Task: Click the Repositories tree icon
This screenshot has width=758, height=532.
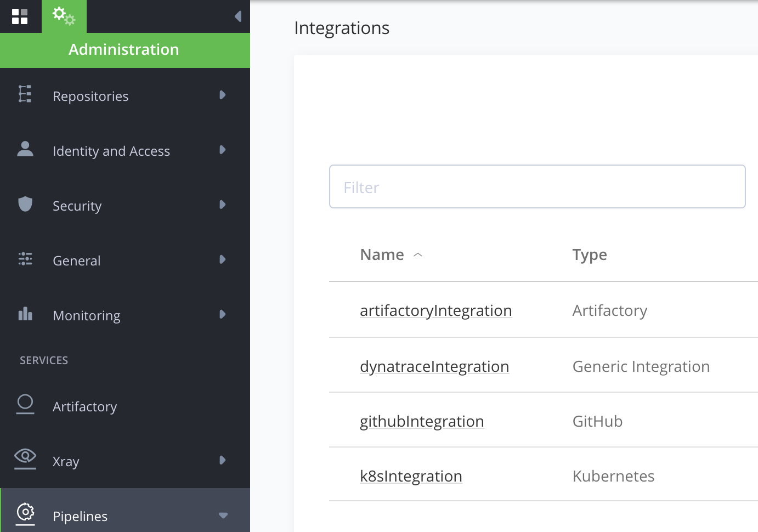Action: (x=25, y=94)
